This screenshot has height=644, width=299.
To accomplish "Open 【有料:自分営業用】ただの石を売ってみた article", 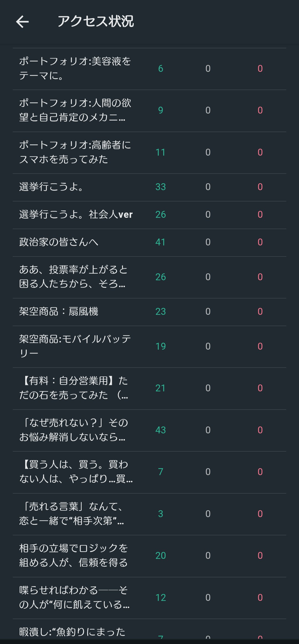I will pyautogui.click(x=74, y=388).
